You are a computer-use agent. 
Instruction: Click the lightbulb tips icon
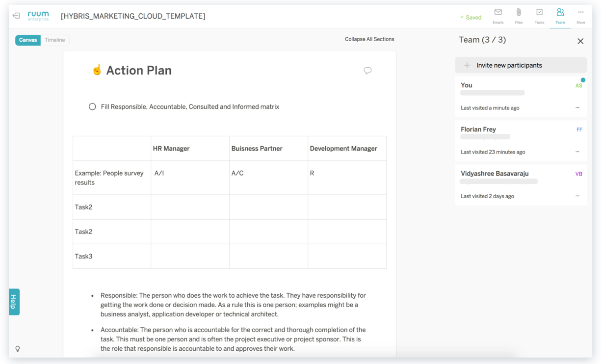18,349
